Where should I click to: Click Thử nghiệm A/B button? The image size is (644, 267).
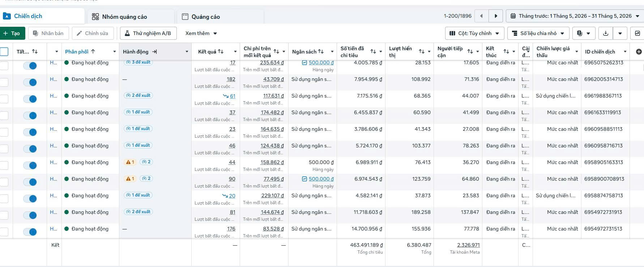(x=148, y=33)
